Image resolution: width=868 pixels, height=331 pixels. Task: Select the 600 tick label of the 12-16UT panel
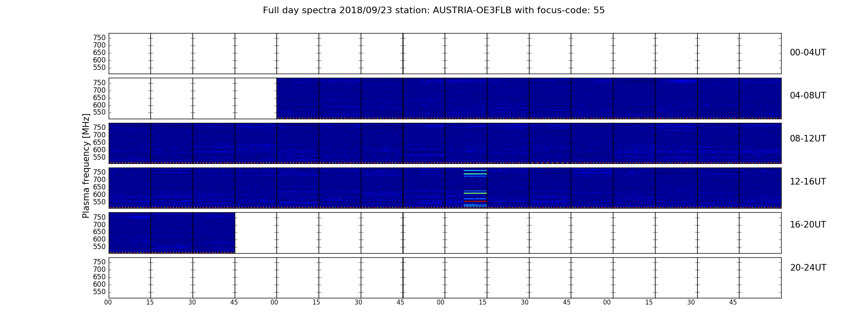[x=99, y=194]
